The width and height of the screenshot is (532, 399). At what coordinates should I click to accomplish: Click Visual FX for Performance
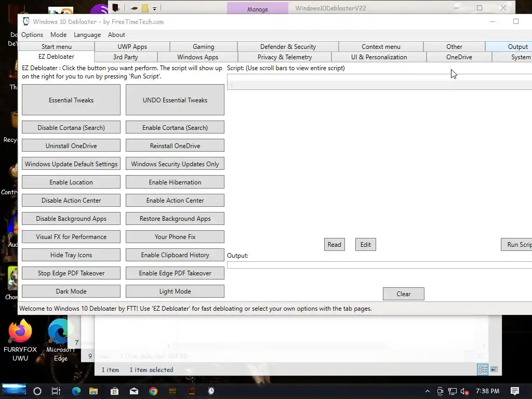(x=71, y=236)
